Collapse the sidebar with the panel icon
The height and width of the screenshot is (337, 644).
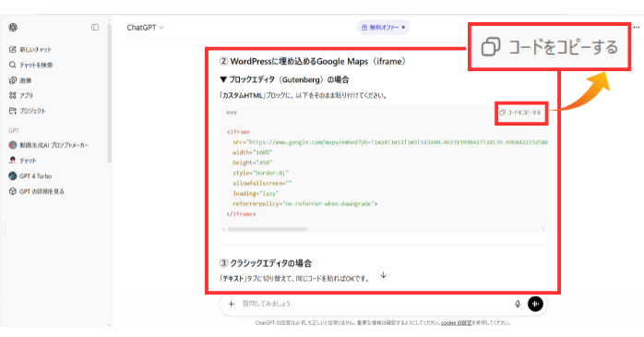point(95,27)
